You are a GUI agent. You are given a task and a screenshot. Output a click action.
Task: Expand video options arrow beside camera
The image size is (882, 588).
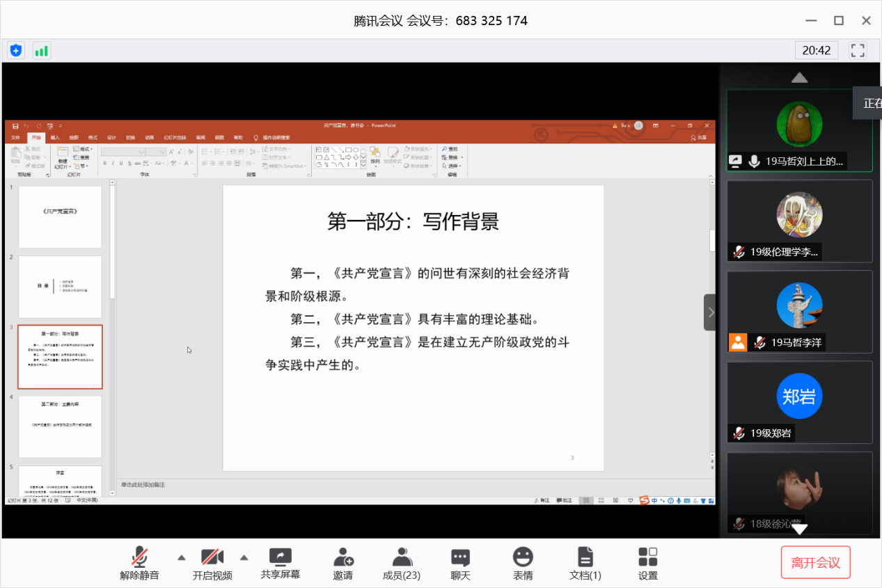click(x=244, y=557)
